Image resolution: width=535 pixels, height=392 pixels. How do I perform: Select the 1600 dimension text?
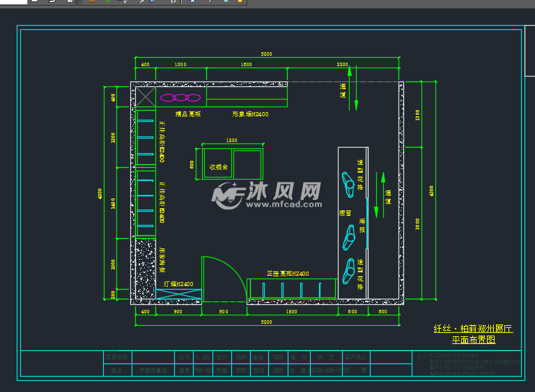[x=247, y=65]
